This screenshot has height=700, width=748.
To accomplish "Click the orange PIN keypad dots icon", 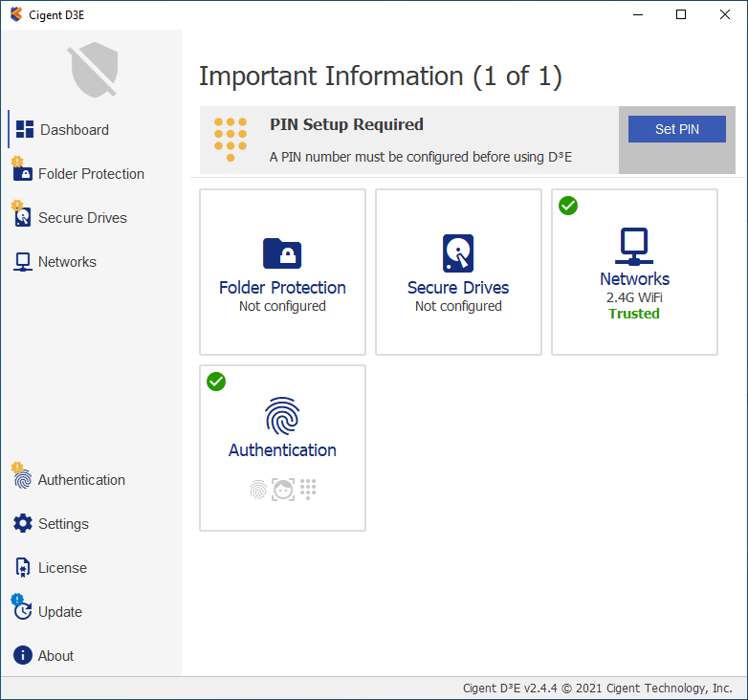I will [231, 140].
